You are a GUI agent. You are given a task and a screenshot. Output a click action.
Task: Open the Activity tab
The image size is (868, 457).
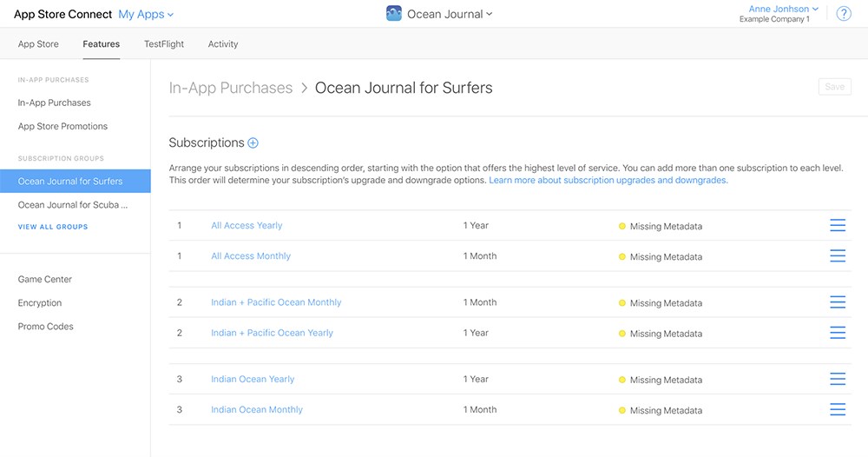click(223, 43)
